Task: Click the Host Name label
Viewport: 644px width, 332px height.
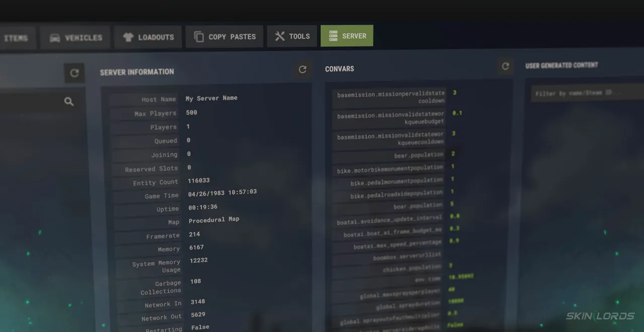Action: pos(158,100)
